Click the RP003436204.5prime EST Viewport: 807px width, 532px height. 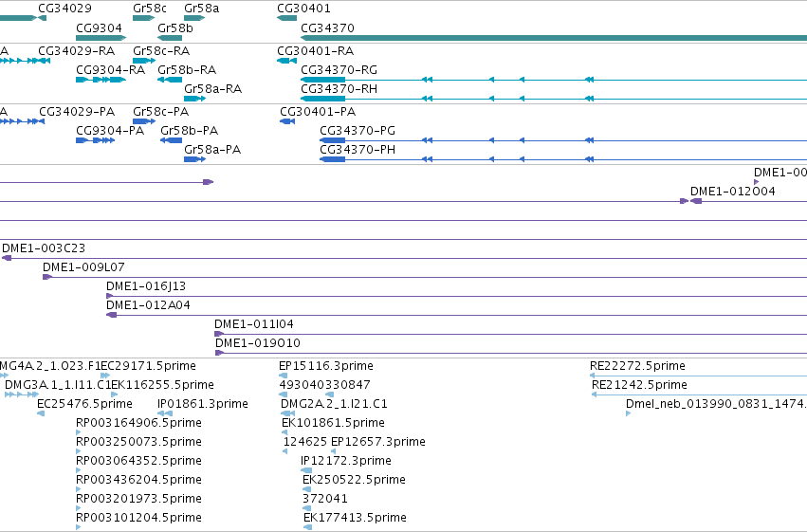(x=138, y=481)
